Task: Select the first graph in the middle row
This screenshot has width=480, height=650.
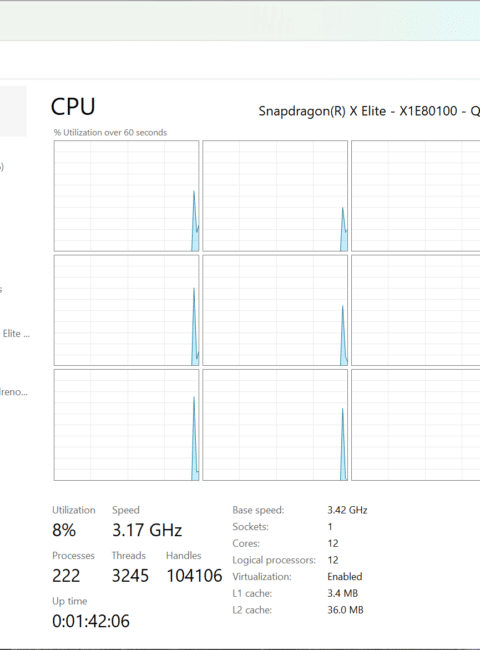Action: pos(126,310)
